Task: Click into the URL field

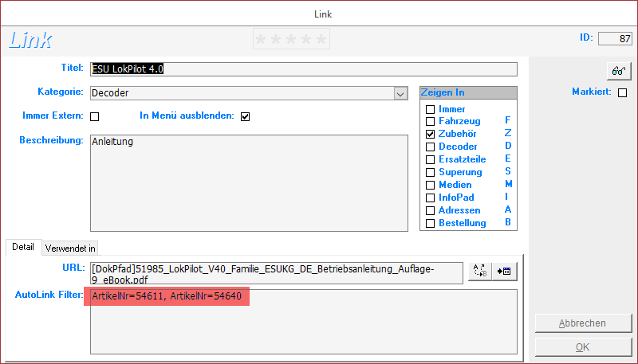Action: pyautogui.click(x=277, y=273)
